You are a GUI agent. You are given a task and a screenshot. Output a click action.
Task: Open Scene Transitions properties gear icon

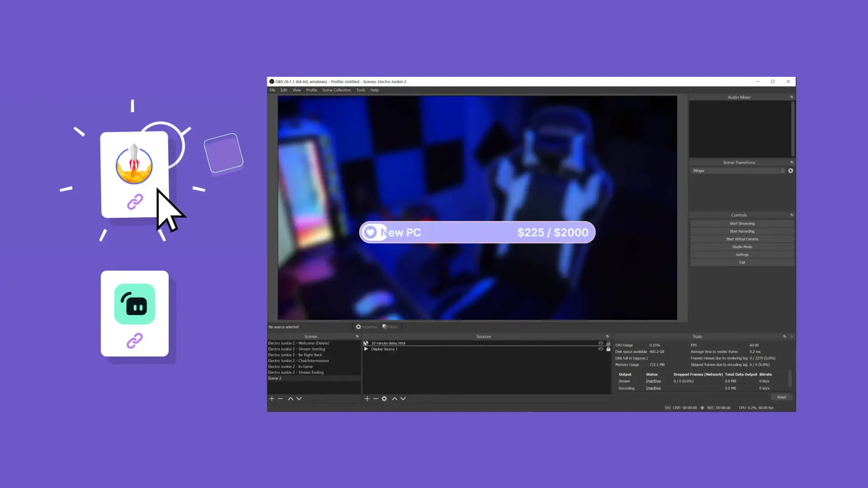[791, 171]
